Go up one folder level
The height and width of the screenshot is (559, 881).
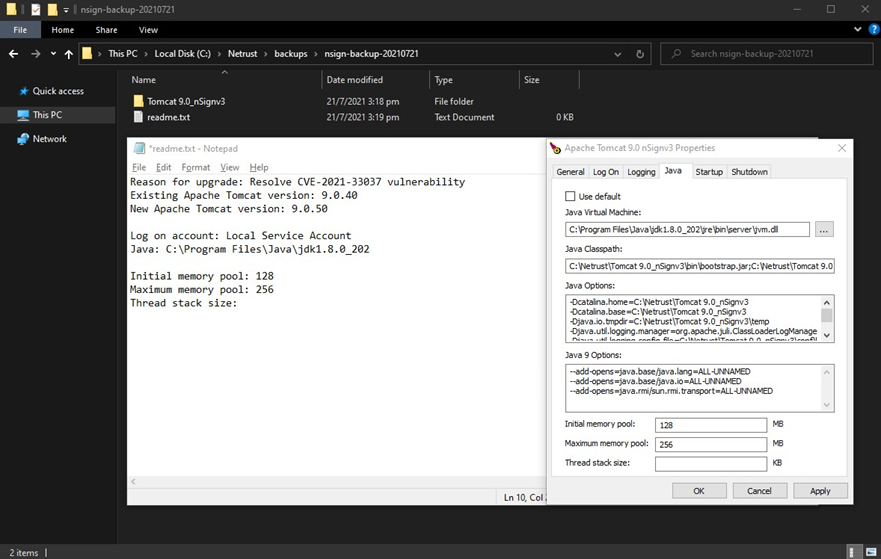click(x=69, y=54)
